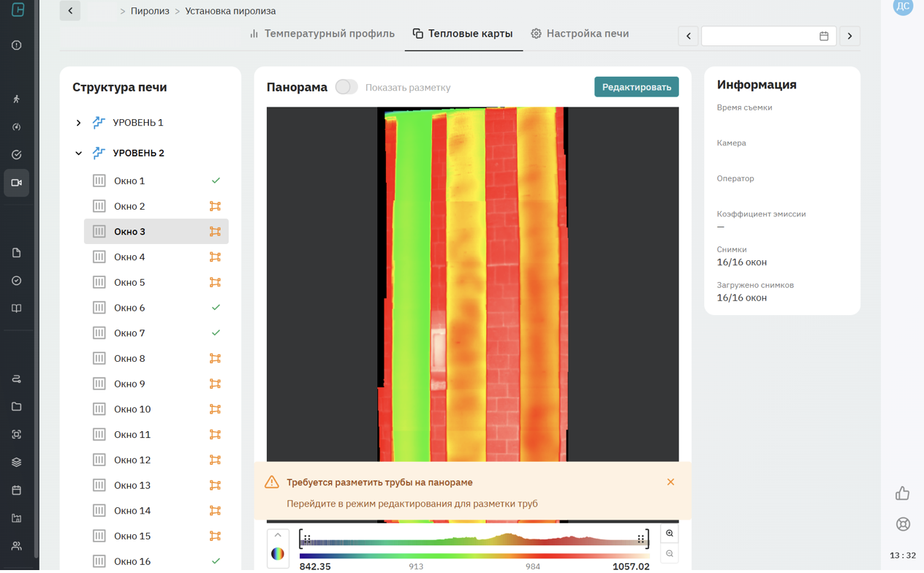Expand the УРОВЕНЬ 1 tree node
Viewport: 924px width, 573px height.
(78, 123)
